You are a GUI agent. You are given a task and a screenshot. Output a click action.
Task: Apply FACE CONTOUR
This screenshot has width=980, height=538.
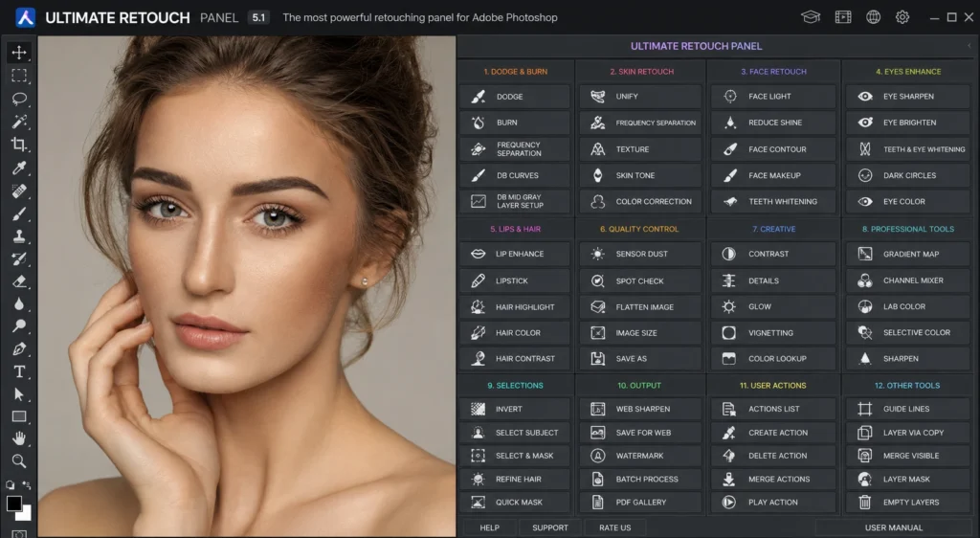pyautogui.click(x=773, y=149)
